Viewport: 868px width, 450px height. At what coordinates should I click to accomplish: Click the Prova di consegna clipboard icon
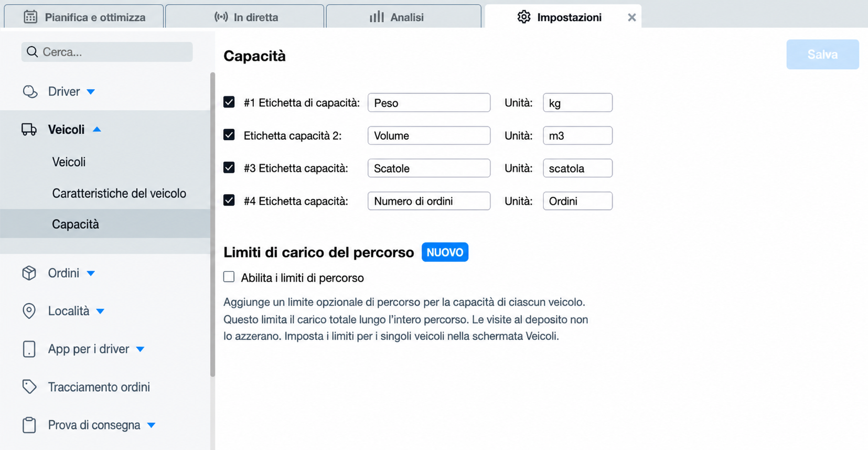(29, 425)
